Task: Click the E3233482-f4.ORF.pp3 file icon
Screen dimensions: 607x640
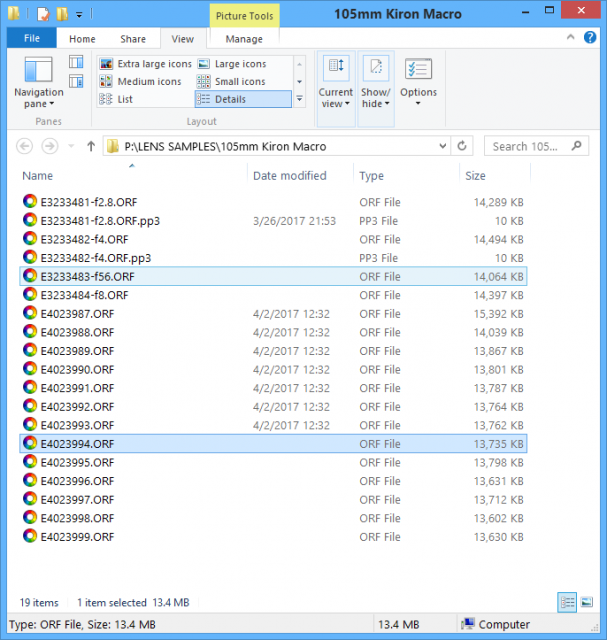Action: [x=30, y=257]
